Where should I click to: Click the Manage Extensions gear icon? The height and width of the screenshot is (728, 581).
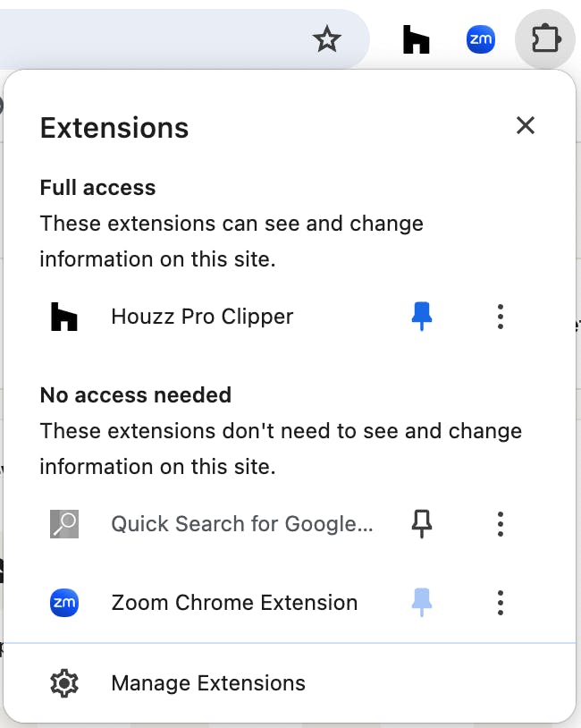click(64, 684)
